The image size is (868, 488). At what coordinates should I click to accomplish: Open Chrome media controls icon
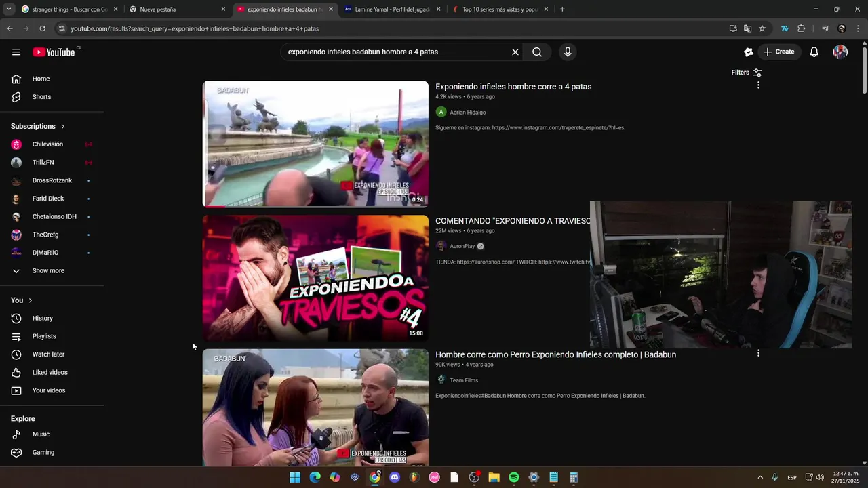(825, 28)
